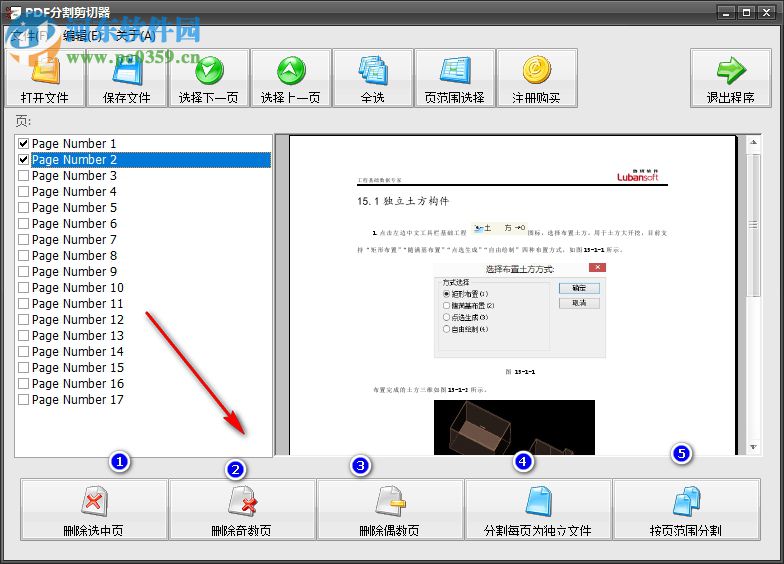Check the Page Number 8 checkbox

click(x=24, y=256)
